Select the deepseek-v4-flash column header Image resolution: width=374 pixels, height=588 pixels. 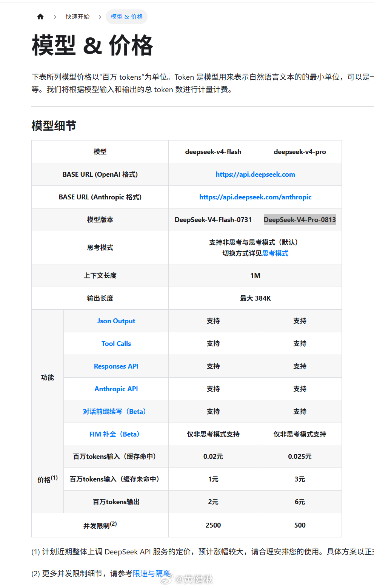coord(213,152)
